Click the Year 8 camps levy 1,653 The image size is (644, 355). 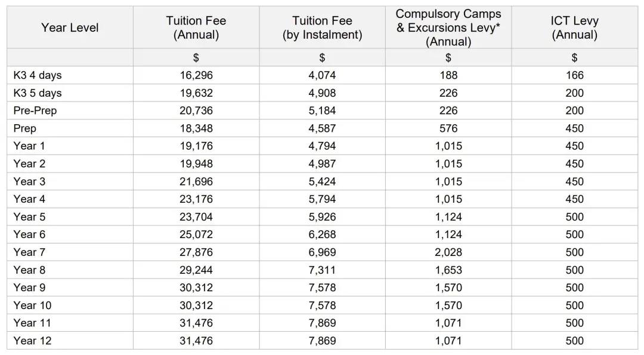448,270
